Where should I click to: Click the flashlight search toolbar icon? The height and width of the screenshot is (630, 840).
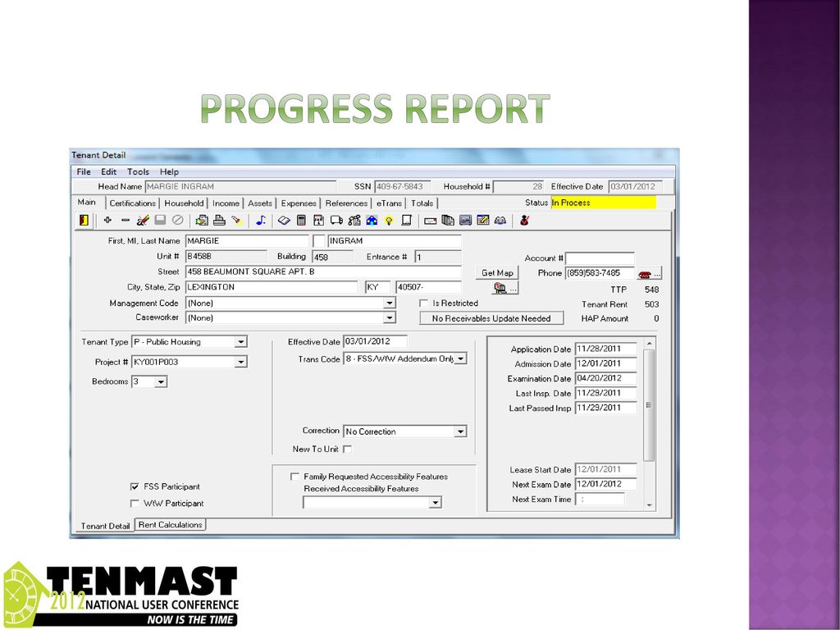(x=237, y=220)
